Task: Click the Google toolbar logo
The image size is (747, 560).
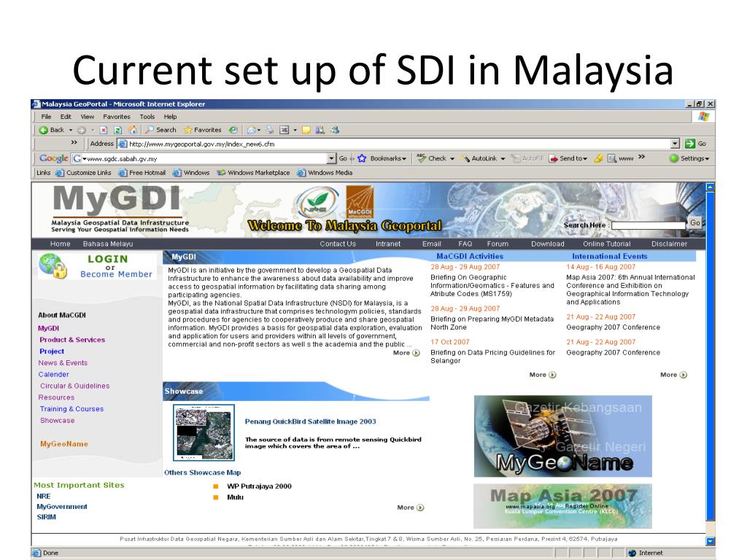Action: pyautogui.click(x=53, y=158)
